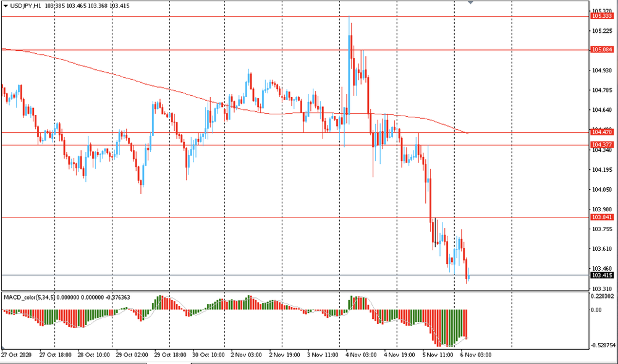Click the MACD_color(5,34,5) indicator label

point(30,297)
